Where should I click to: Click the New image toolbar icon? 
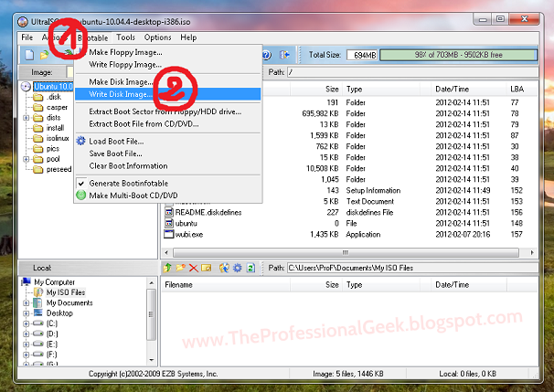click(x=29, y=55)
